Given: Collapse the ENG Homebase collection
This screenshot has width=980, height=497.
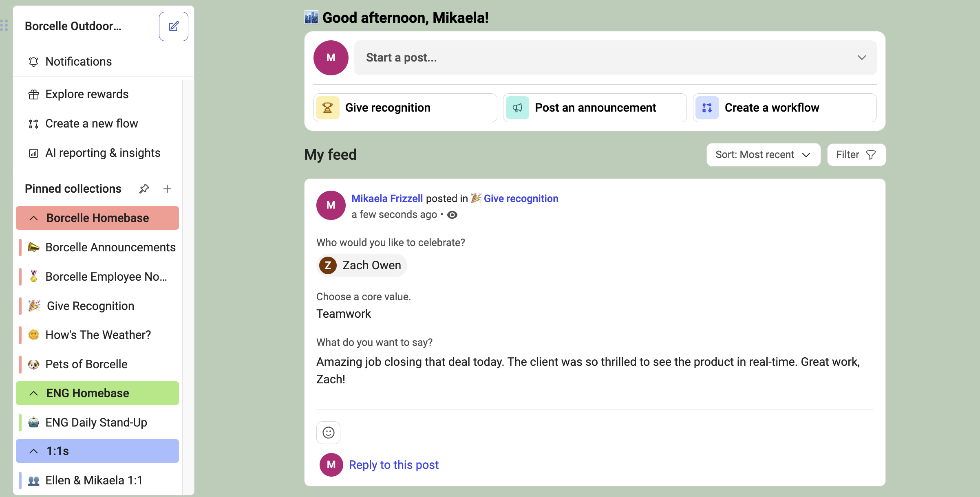Looking at the screenshot, I should tap(34, 393).
